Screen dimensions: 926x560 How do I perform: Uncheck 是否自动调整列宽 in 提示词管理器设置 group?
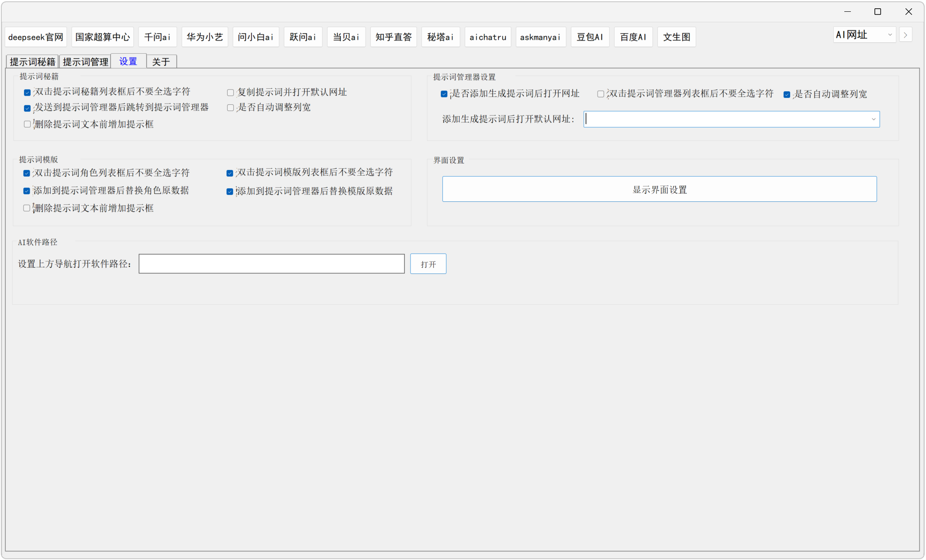point(787,94)
